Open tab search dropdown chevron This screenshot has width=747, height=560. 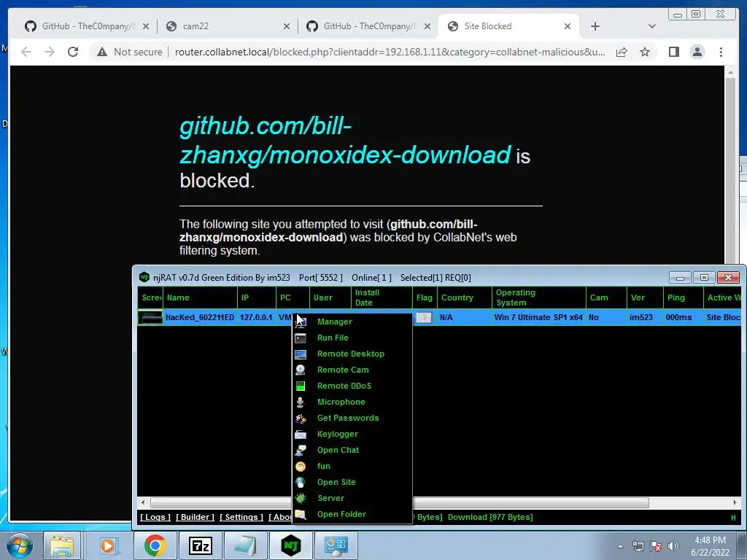(x=651, y=26)
